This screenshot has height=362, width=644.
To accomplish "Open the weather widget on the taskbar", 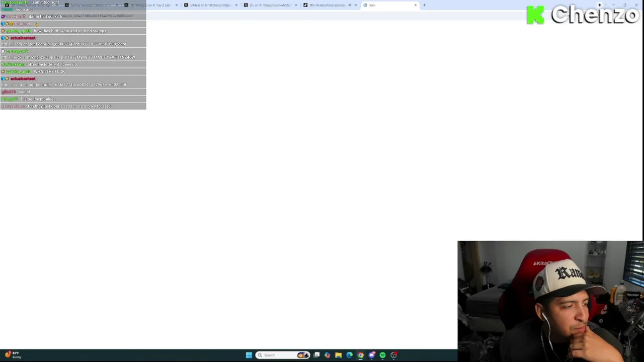I will pos(13,355).
